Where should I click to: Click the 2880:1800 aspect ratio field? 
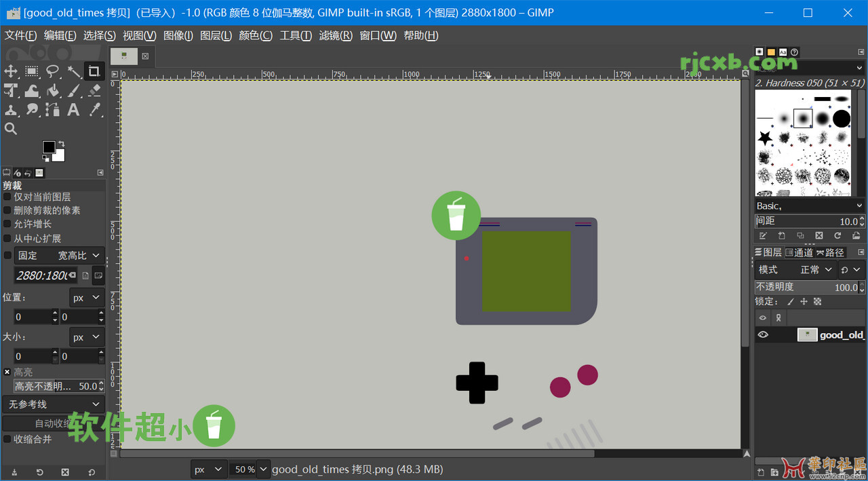pos(45,275)
